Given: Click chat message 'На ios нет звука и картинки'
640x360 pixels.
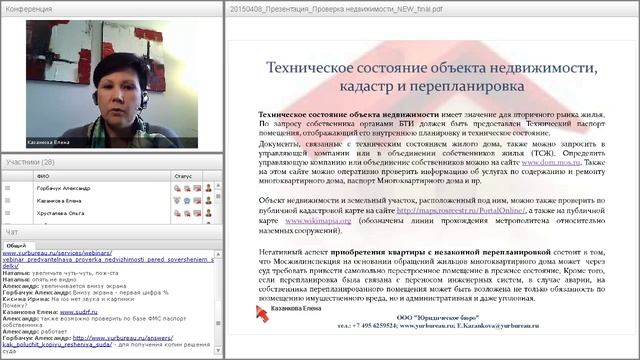Looking at the screenshot, I should click(x=93, y=299).
